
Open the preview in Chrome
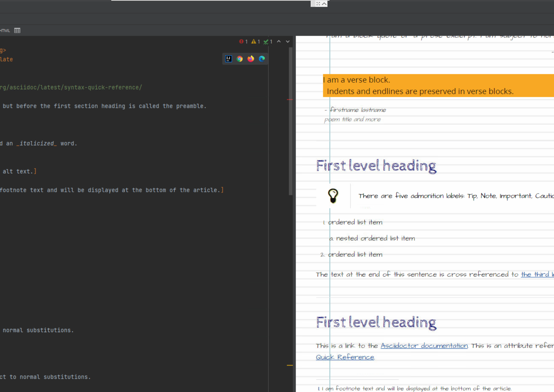pyautogui.click(x=240, y=59)
